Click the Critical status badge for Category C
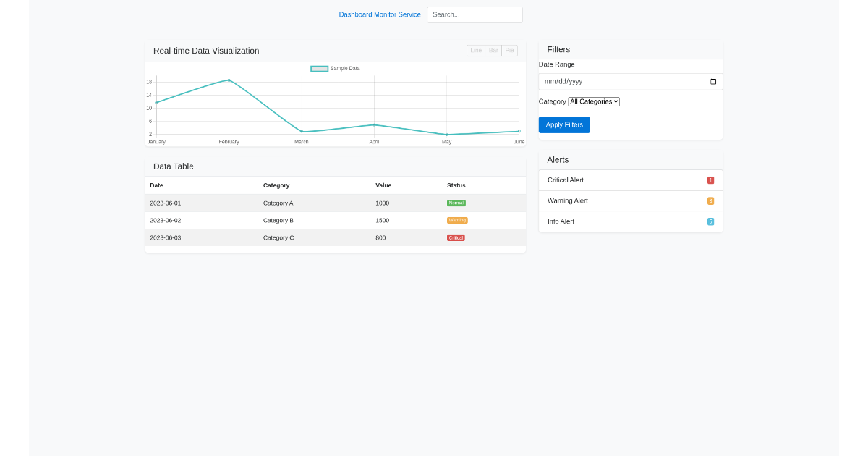The height and width of the screenshot is (456, 868). [456, 237]
